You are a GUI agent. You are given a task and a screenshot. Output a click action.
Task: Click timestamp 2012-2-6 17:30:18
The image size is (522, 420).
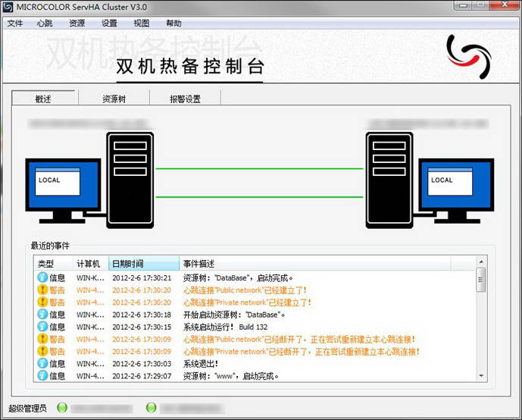pos(142,315)
